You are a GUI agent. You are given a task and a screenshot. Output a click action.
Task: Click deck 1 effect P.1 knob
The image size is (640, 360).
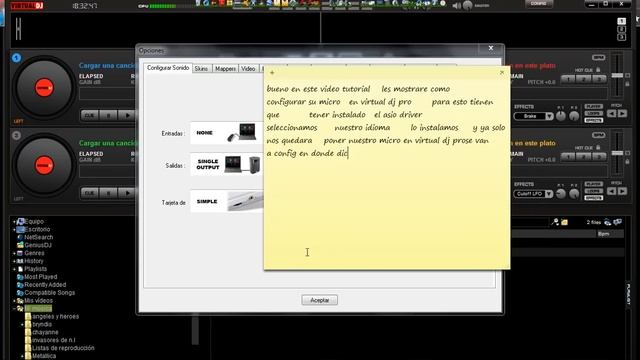tap(561, 116)
